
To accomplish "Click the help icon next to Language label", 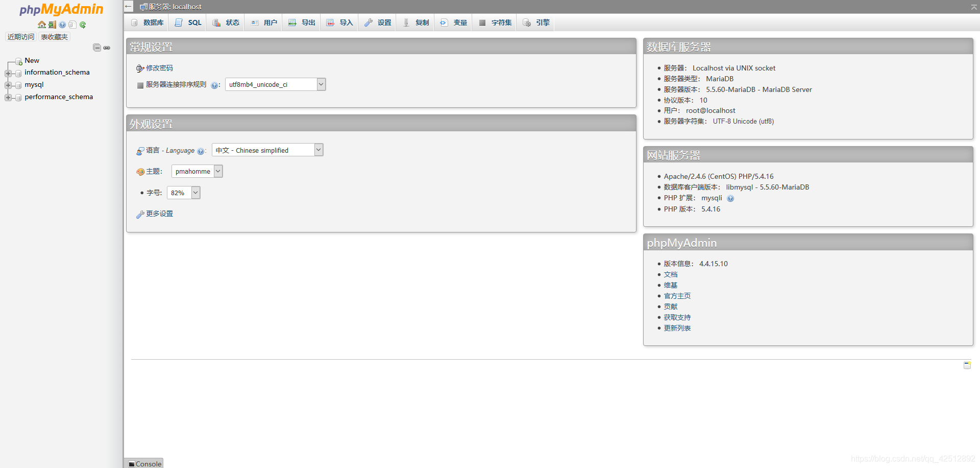I will click(201, 151).
